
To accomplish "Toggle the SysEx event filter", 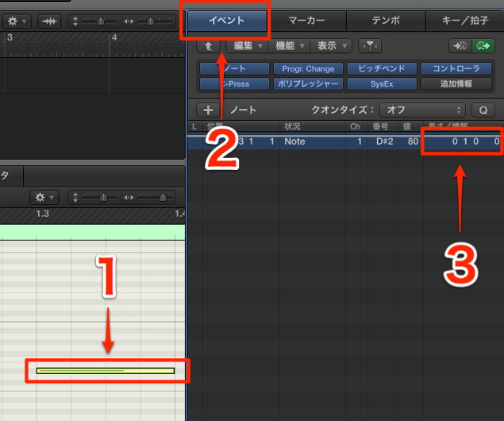I will (x=382, y=84).
